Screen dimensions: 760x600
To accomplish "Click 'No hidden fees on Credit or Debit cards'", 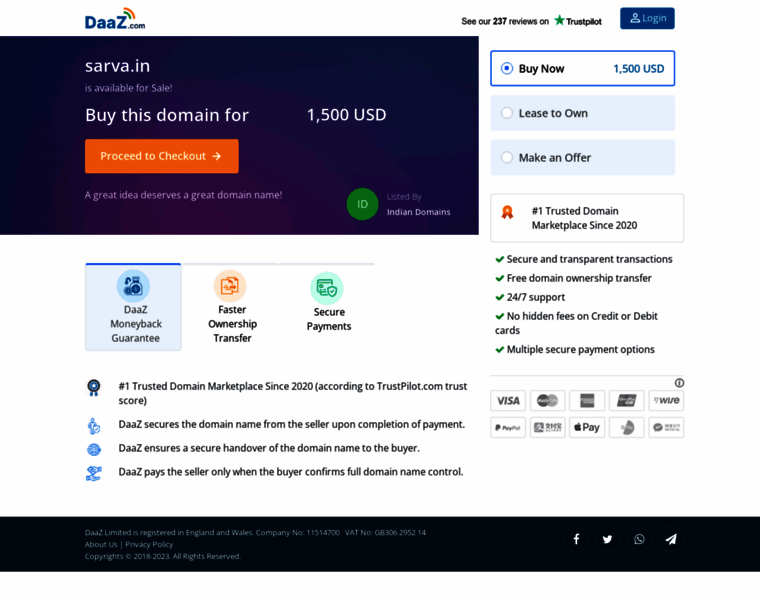I will [x=577, y=323].
